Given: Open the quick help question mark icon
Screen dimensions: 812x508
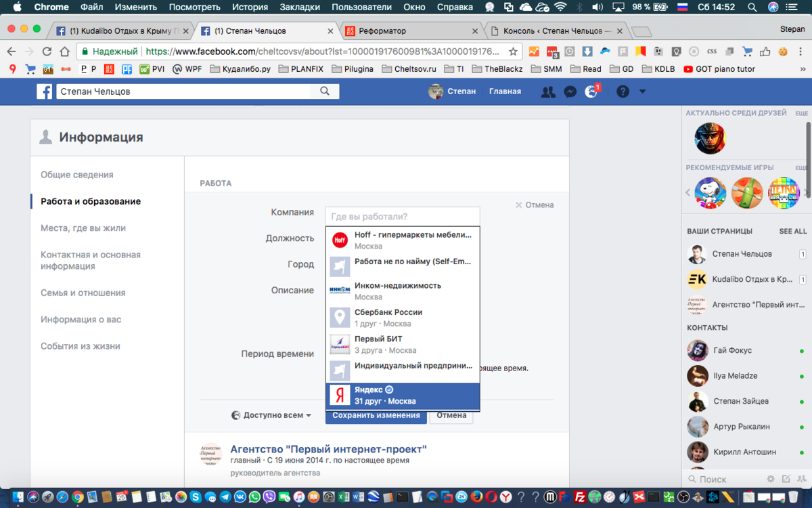Looking at the screenshot, I should (623, 91).
